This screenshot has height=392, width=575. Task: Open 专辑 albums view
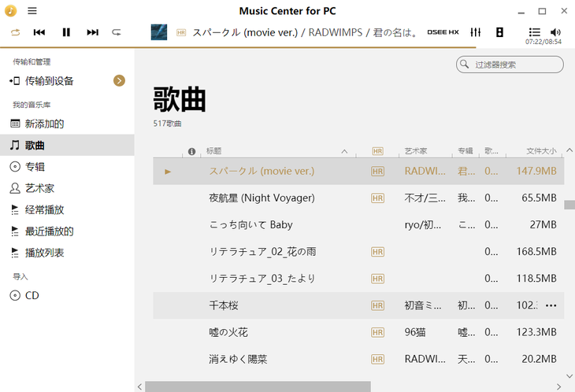click(x=67, y=167)
